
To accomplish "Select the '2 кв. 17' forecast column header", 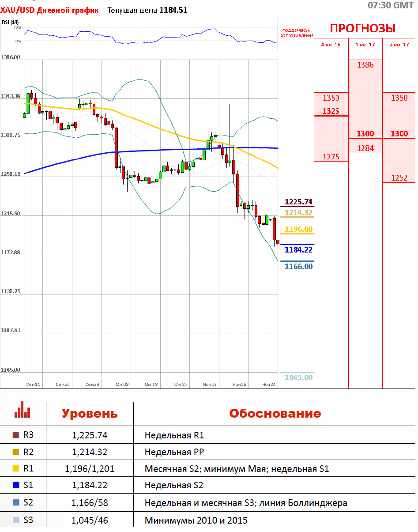I will click(399, 45).
